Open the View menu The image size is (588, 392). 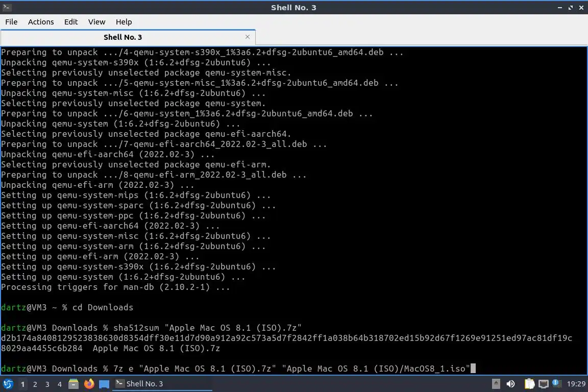pyautogui.click(x=97, y=22)
